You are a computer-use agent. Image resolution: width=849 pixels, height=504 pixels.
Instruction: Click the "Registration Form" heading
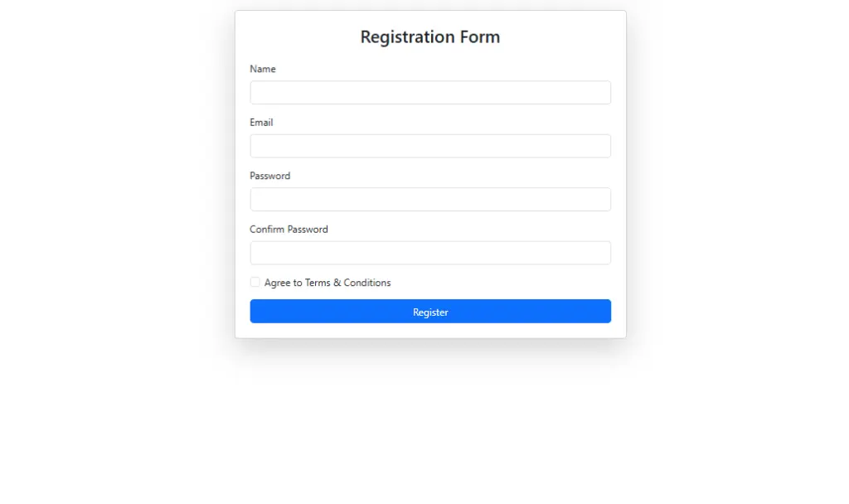(x=430, y=36)
